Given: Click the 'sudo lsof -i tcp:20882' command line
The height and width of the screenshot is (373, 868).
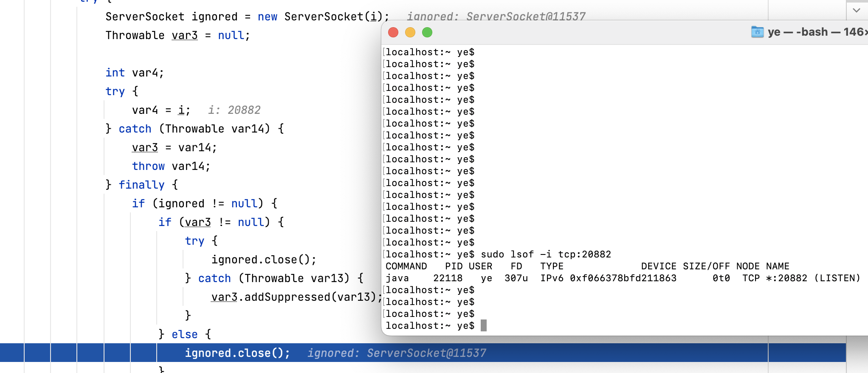Looking at the screenshot, I should pyautogui.click(x=546, y=254).
